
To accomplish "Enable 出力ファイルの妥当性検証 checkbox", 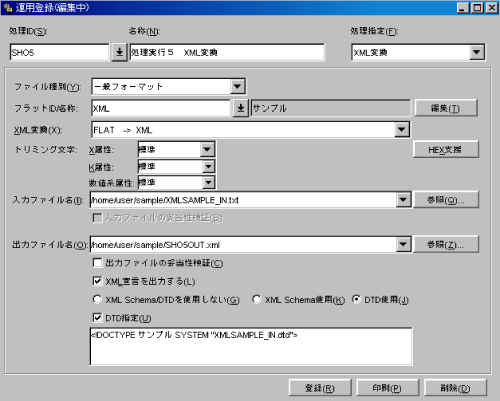I will pos(97,263).
